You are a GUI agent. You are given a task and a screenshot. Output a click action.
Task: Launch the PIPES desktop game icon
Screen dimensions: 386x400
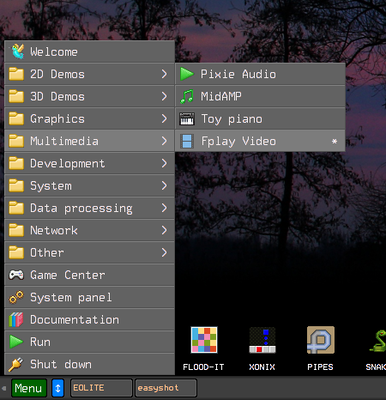pos(321,340)
